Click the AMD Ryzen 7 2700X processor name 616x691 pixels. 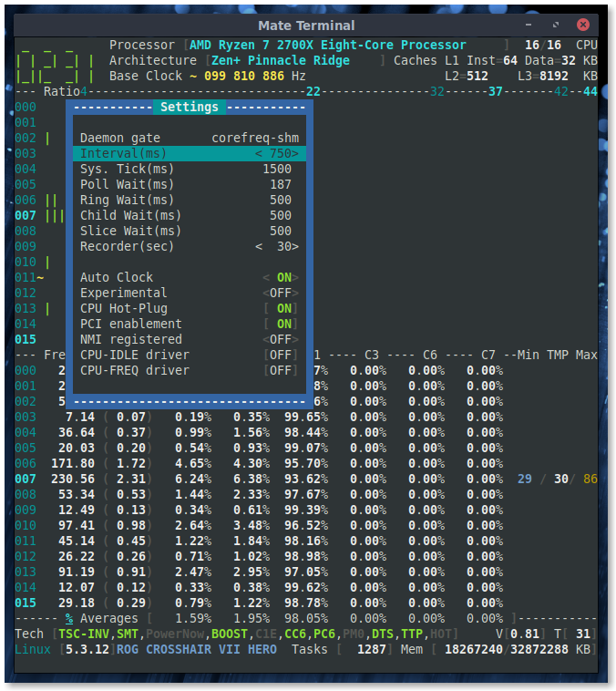tap(327, 45)
